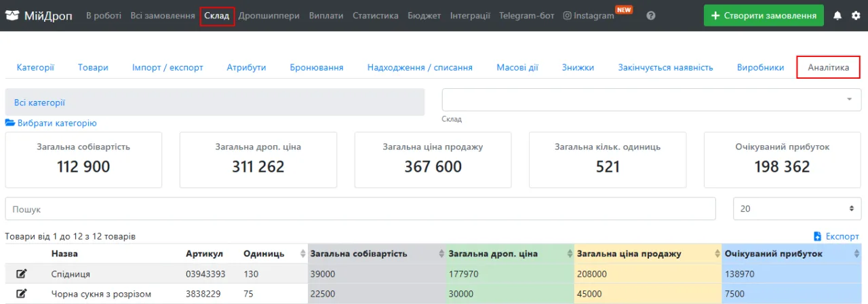The height and width of the screenshot is (304, 868).
Task: Switch to Бронювання tab
Action: tap(317, 67)
